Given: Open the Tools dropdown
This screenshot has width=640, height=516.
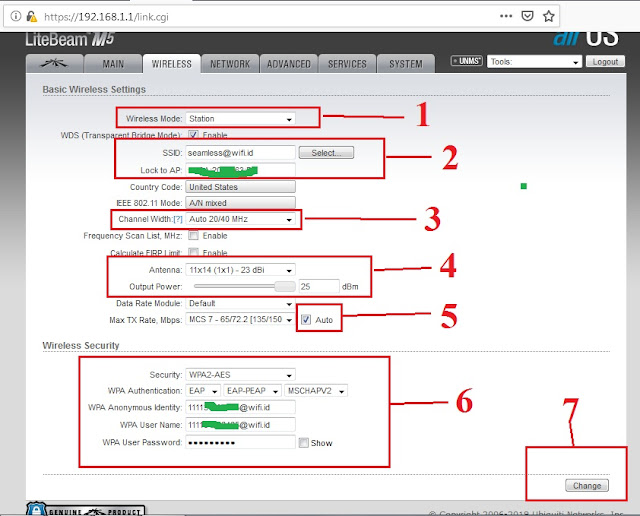Looking at the screenshot, I should coord(534,62).
